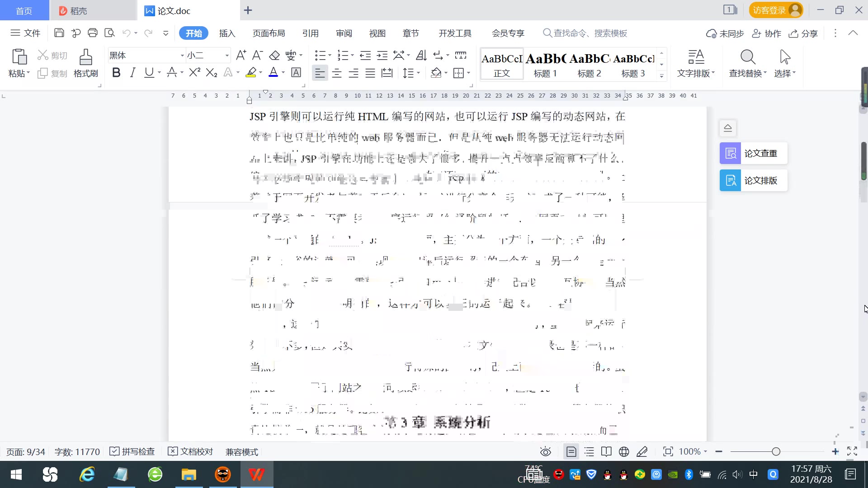Open the 文件 menu

(x=26, y=33)
